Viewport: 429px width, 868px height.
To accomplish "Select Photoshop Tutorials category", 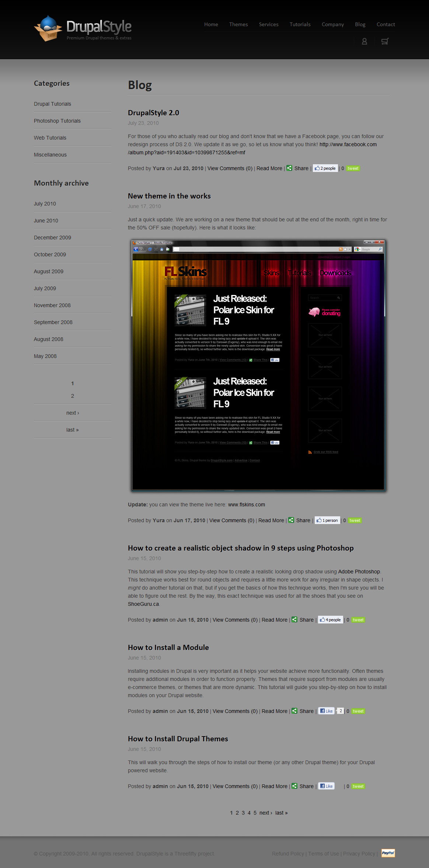I will click(57, 121).
